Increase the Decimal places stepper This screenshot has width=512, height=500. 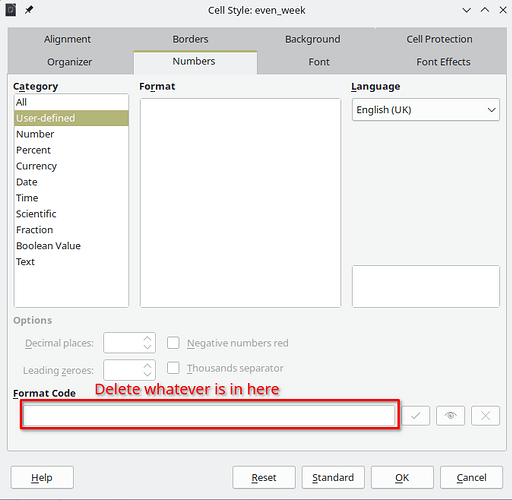point(147,338)
